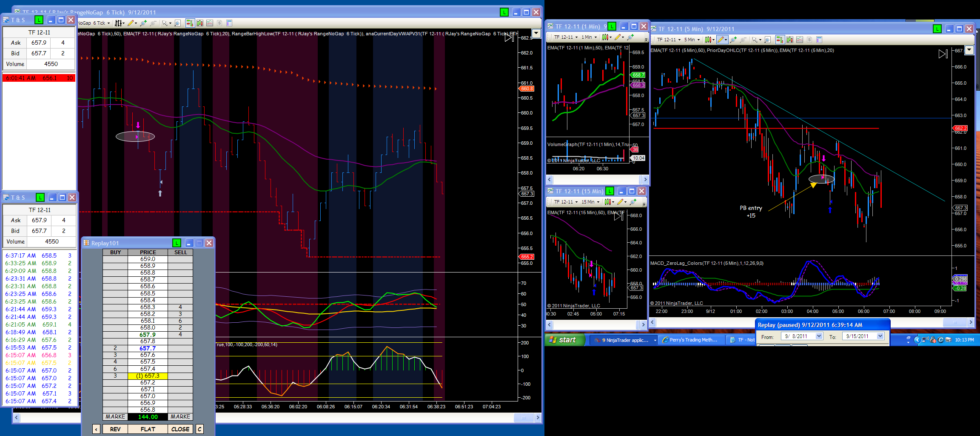This screenshot has height=436, width=980.
Task: Open pencil draw tool in 1 Min chart
Action: click(619, 37)
